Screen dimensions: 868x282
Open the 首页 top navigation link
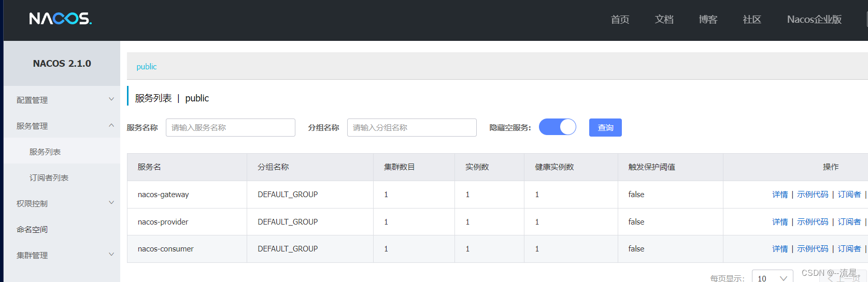[x=620, y=20]
